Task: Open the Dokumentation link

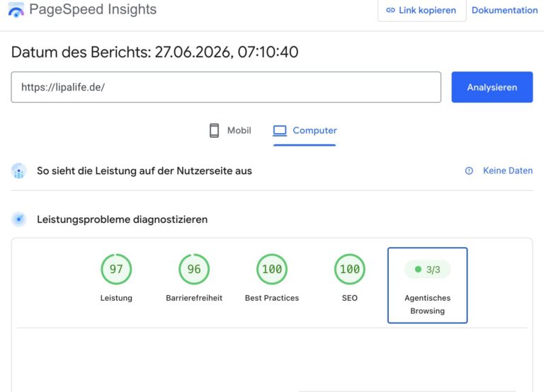Action: 504,10
